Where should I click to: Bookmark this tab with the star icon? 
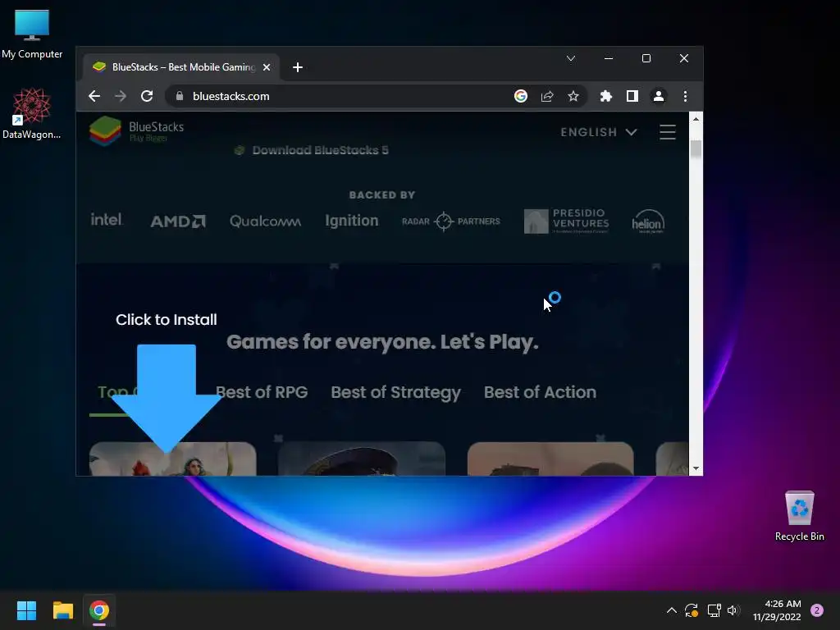573,96
